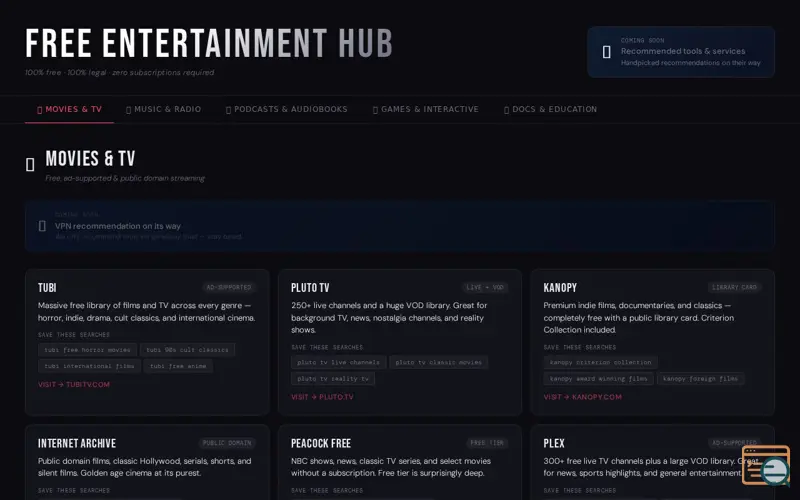Click the Free Entertainment Hub site title
Image resolution: width=800 pixels, height=500 pixels.
point(209,43)
